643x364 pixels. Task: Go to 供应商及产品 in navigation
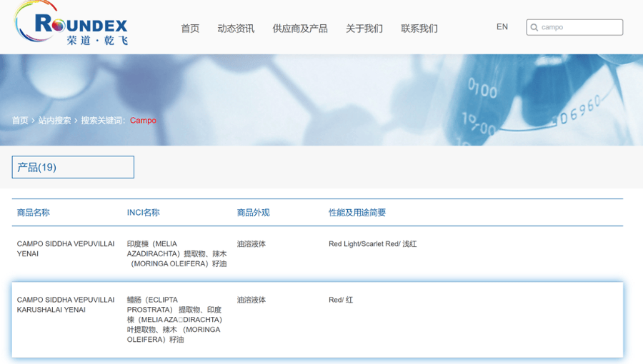(299, 29)
